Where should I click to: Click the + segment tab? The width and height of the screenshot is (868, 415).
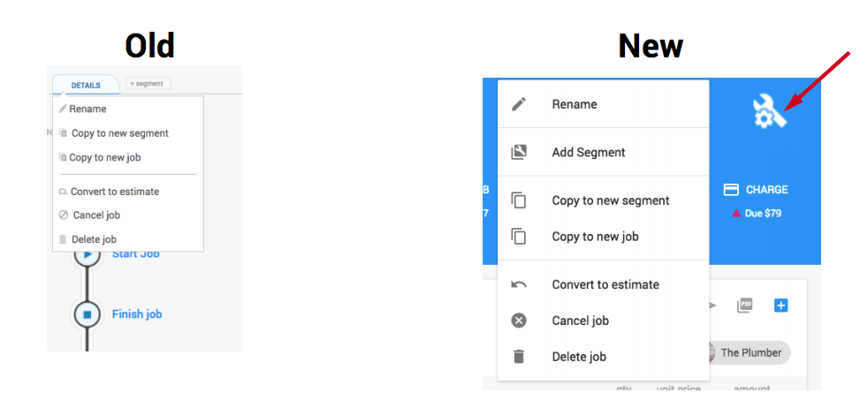pos(148,84)
